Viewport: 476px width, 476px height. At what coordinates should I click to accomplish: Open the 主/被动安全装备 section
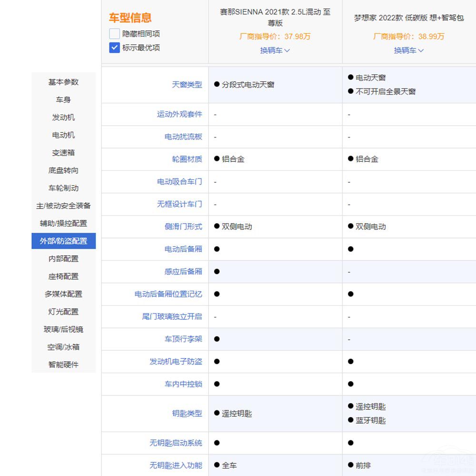point(63,205)
